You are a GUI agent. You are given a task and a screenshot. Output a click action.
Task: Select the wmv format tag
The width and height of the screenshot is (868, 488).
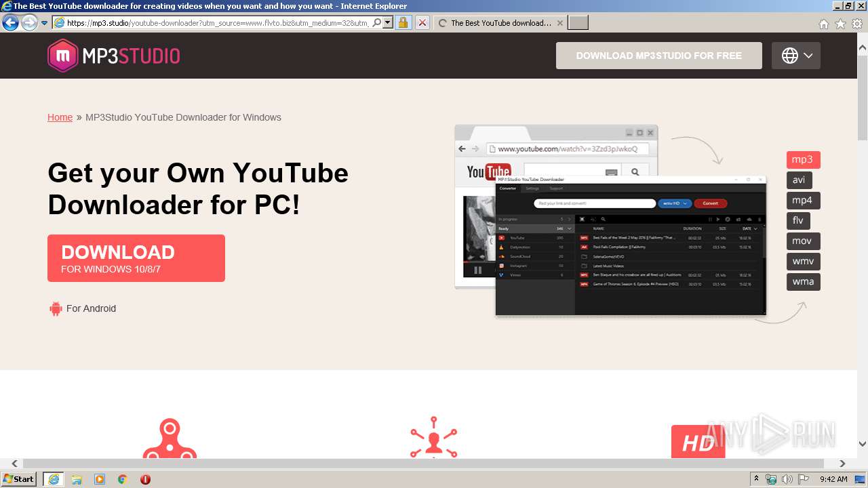click(x=804, y=262)
